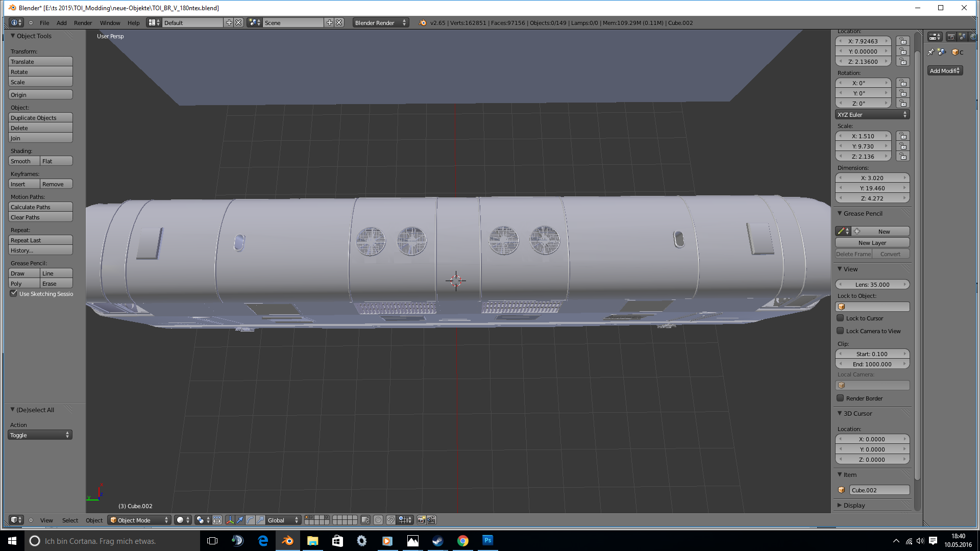Enable Lock Camera to View checkbox
The height and width of the screenshot is (551, 980).
(840, 331)
